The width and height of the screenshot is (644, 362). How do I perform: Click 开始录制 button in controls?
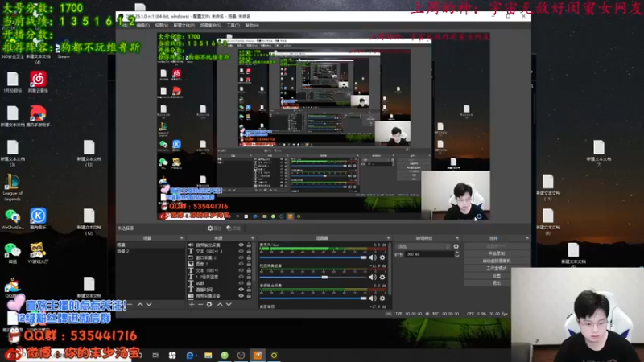coord(497,253)
